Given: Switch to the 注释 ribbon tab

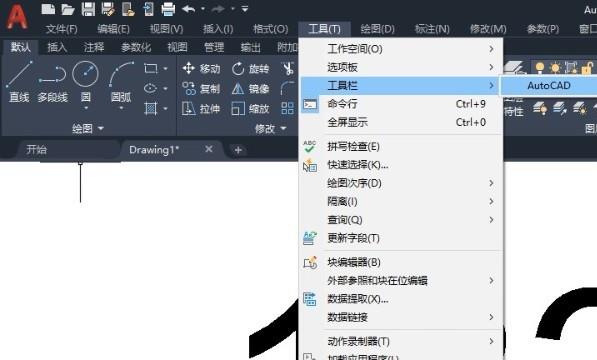Looking at the screenshot, I should [94, 47].
